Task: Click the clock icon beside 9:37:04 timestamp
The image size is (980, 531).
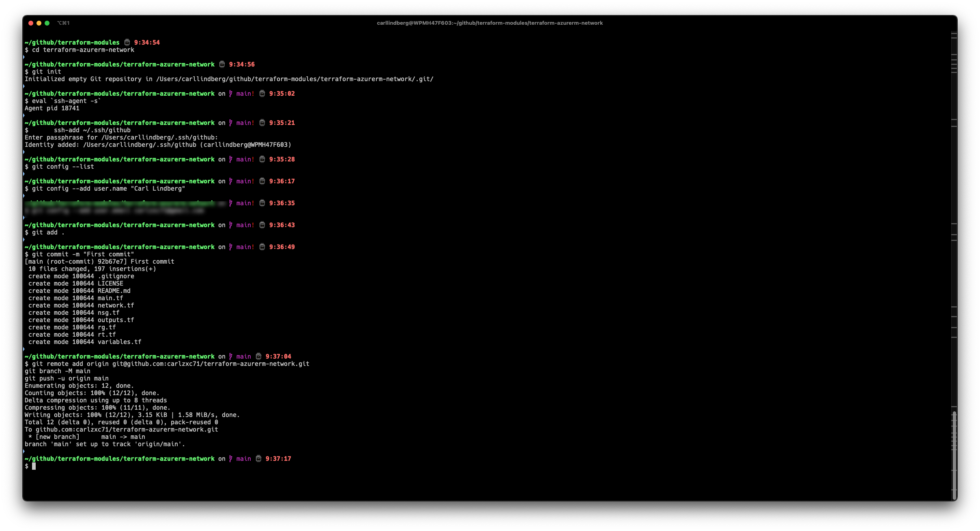Action: (258, 356)
